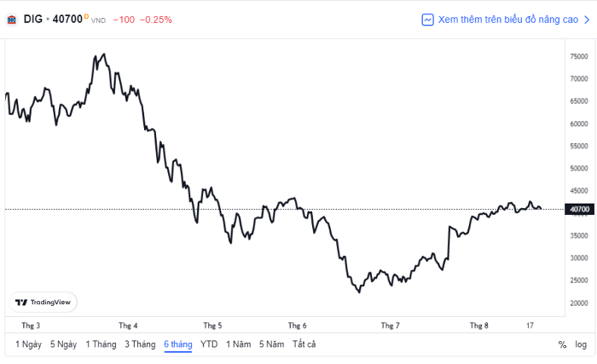
Task: Click the DIG company logo icon
Action: coord(12,20)
